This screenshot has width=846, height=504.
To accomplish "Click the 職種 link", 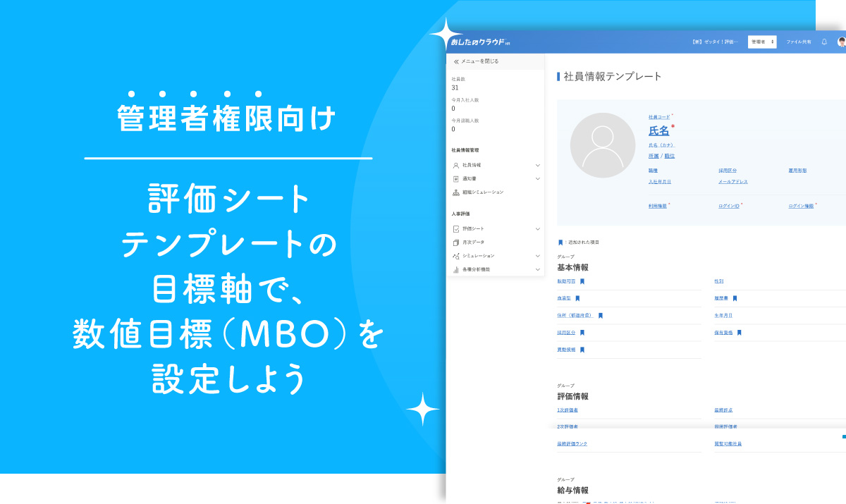I will [x=653, y=171].
